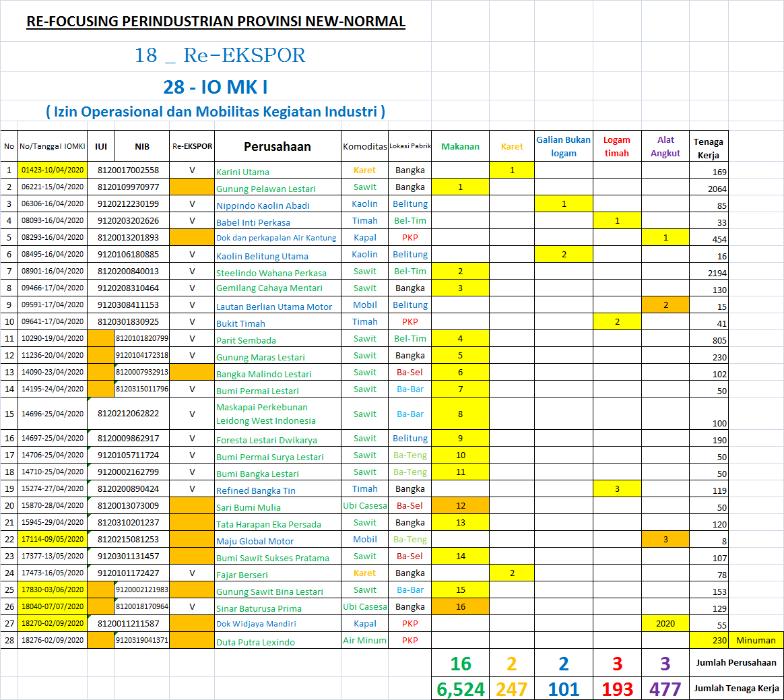Click the 'NIB' column header

[142, 146]
